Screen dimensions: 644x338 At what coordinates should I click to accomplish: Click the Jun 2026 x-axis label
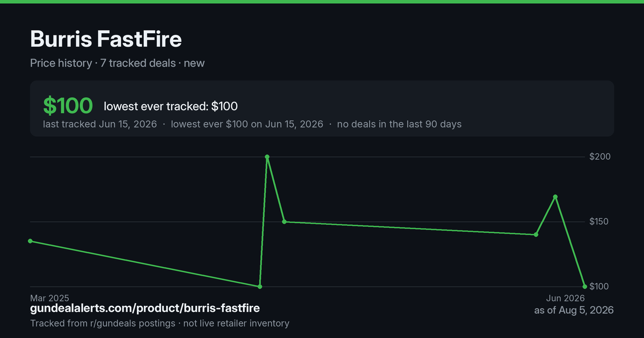click(x=566, y=298)
